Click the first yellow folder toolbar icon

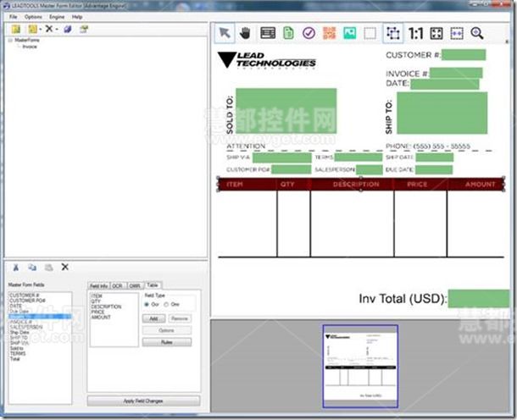16,29
